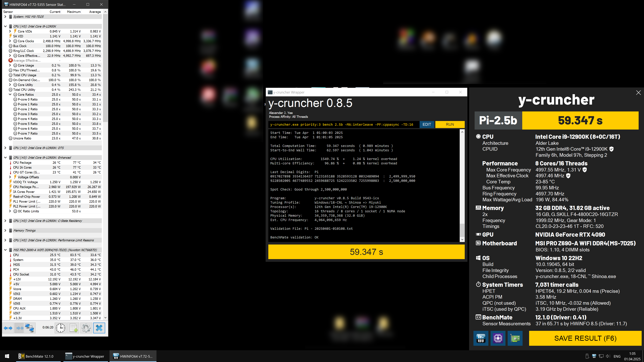The width and height of the screenshot is (644, 362).
Task: Close the y-cruncher result panel with X
Action: click(638, 93)
